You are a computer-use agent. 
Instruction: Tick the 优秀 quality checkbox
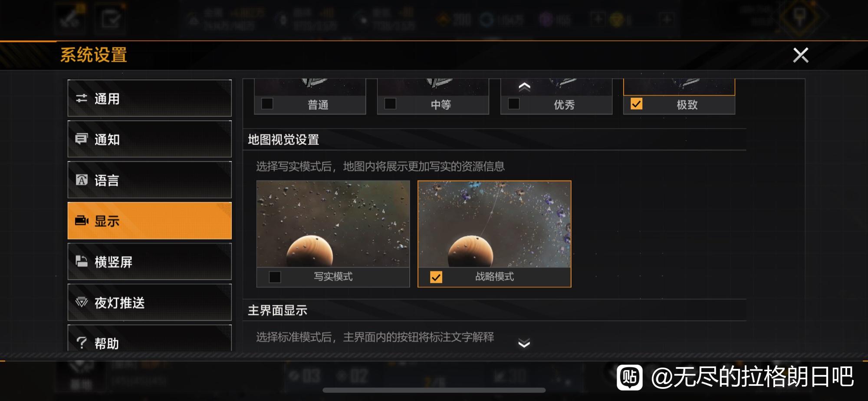pyautogui.click(x=514, y=104)
